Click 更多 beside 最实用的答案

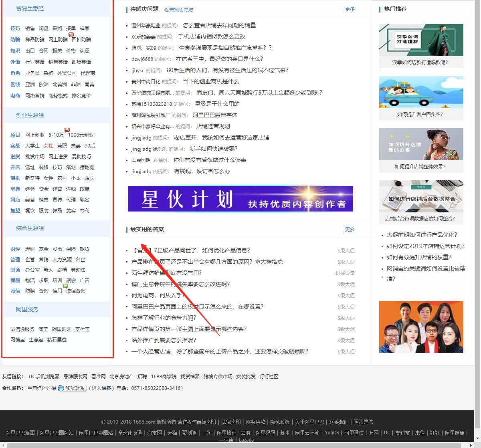tap(349, 229)
